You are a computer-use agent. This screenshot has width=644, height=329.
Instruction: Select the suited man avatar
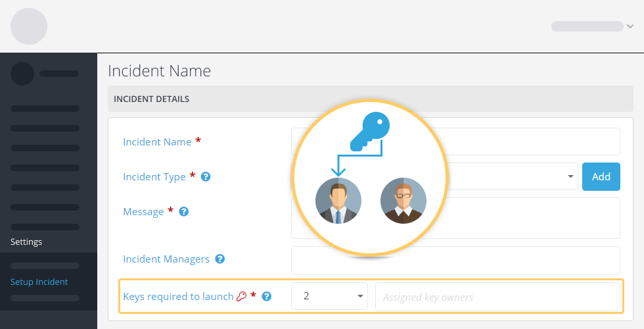coord(338,201)
